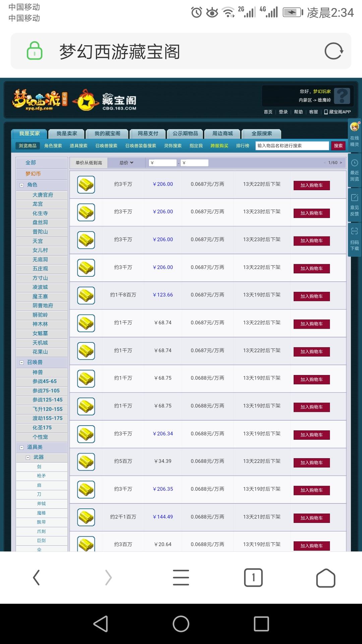Open the online fairy assistant icon

point(355,127)
